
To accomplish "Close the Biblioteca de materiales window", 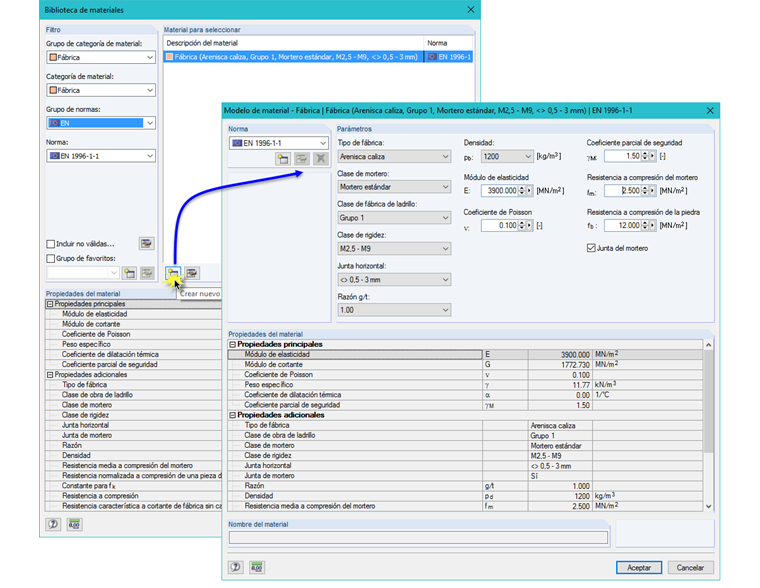I will pos(471,10).
